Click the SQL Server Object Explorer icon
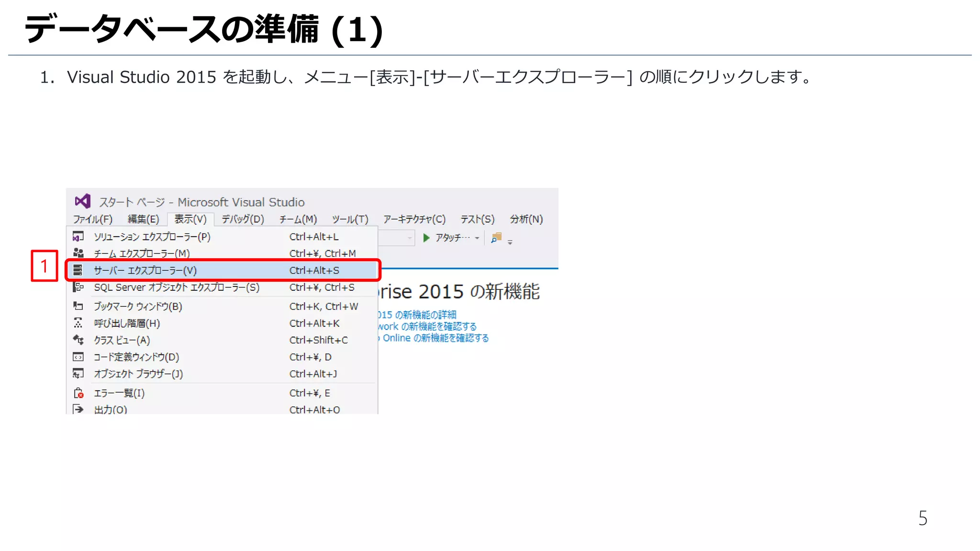Viewport: 980px width, 551px height. click(78, 287)
